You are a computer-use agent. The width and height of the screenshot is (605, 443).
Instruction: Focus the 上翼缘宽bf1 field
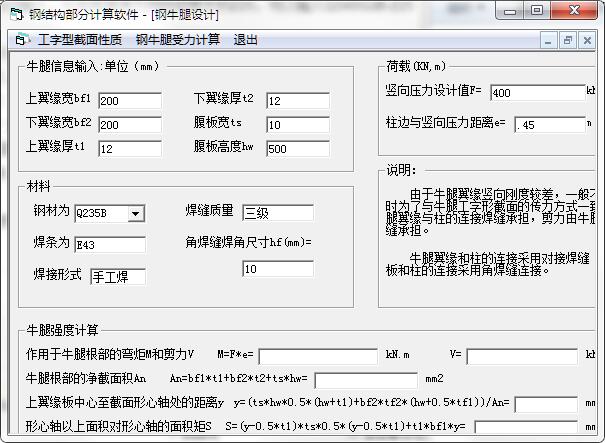[x=130, y=101]
